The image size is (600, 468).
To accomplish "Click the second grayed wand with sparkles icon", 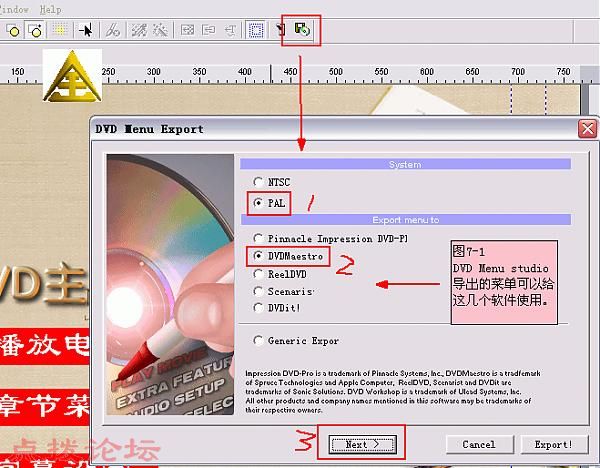I will tap(160, 30).
